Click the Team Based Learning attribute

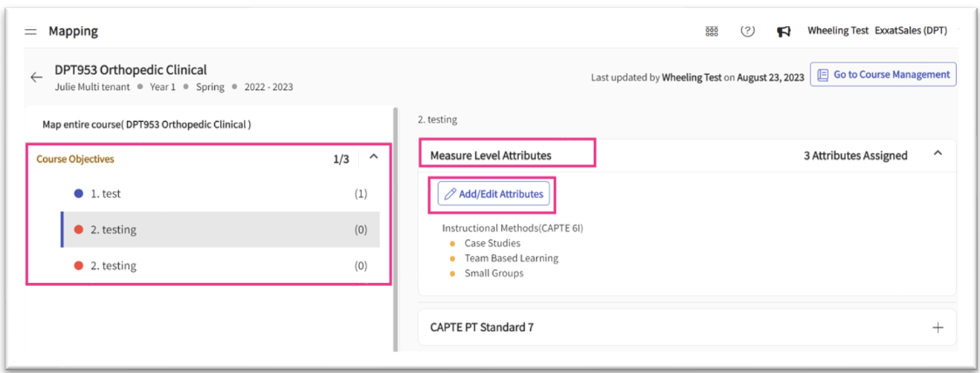511,258
